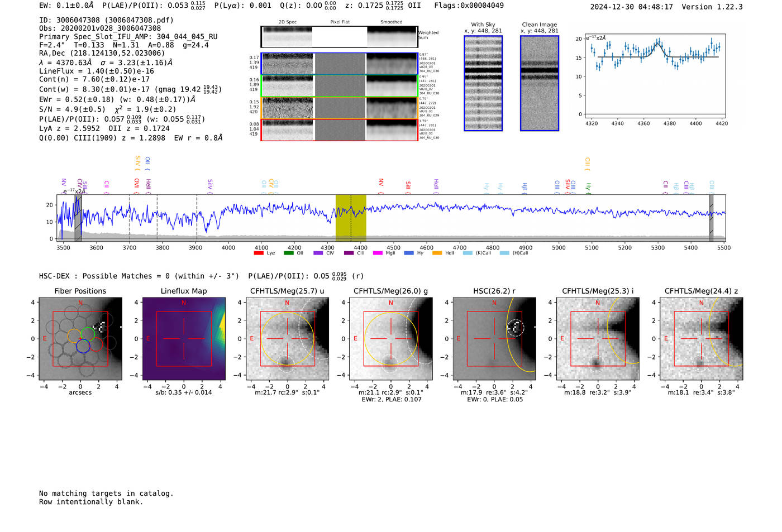The width and height of the screenshot is (782, 532).
Task: Click the LineFlux = 1.40(±0.50)e-16 value
Action: coord(97,71)
